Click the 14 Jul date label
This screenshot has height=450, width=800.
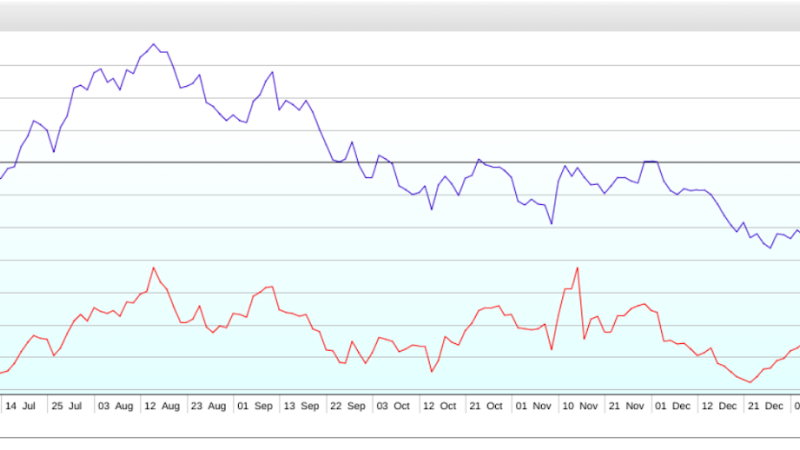point(21,407)
